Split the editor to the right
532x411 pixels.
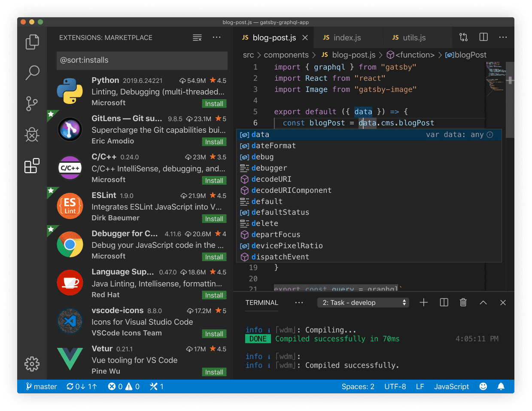pyautogui.click(x=483, y=37)
